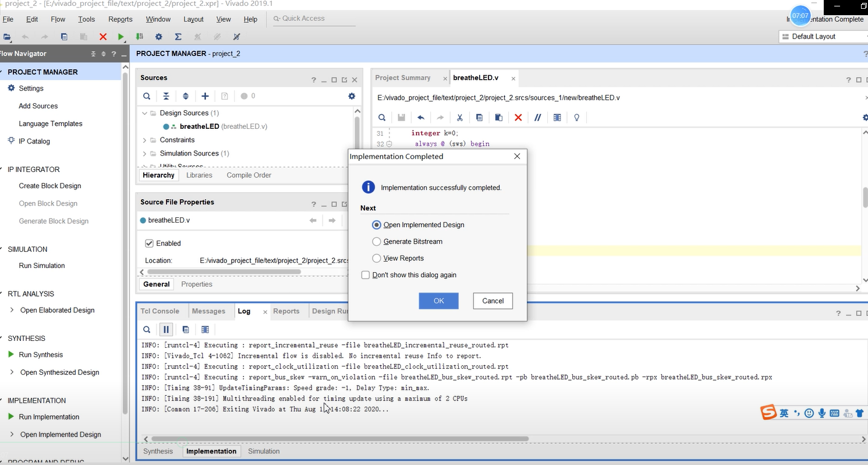The image size is (868, 465).
Task: Click Run Synthesis in Flow Navigator
Action: (41, 355)
